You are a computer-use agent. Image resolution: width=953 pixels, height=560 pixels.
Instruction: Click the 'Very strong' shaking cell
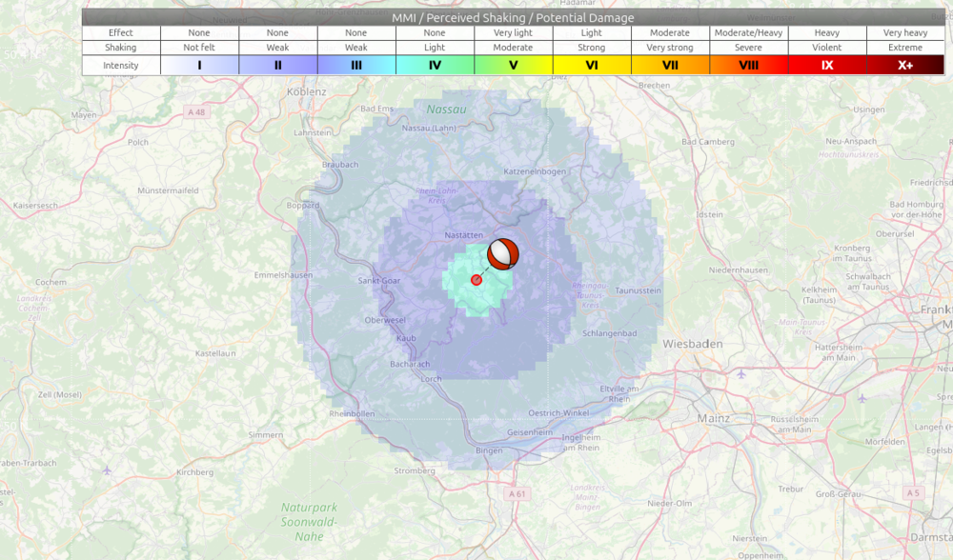(x=670, y=48)
